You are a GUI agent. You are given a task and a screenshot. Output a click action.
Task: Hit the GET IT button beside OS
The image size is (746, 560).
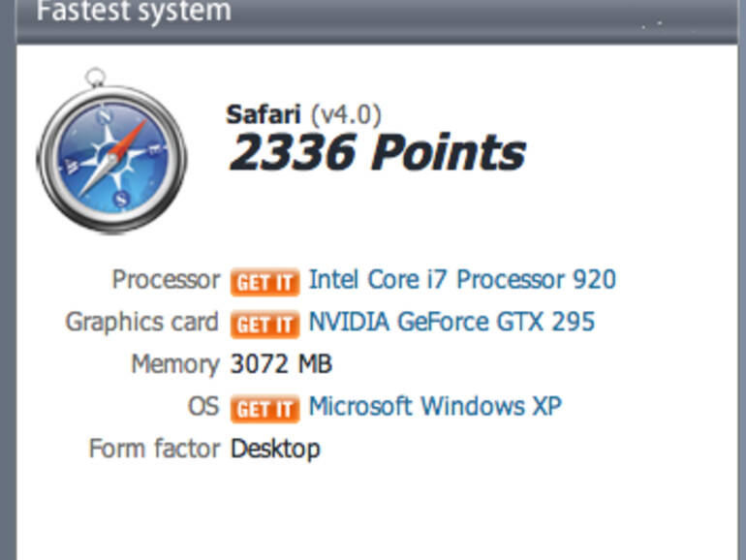(264, 409)
